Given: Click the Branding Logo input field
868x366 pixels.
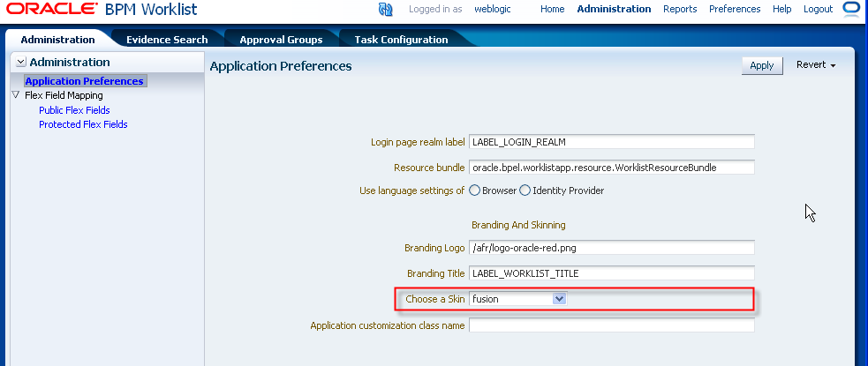Looking at the screenshot, I should point(612,248).
